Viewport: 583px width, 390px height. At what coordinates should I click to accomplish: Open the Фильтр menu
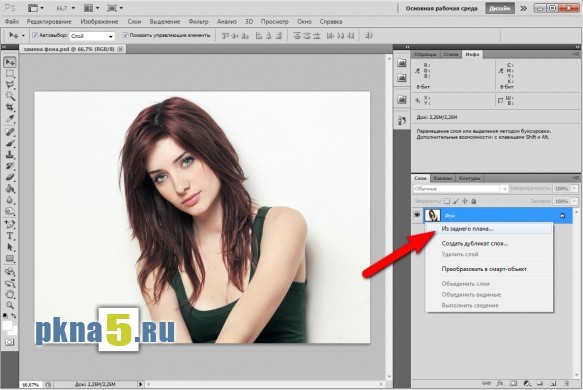pyautogui.click(x=198, y=22)
